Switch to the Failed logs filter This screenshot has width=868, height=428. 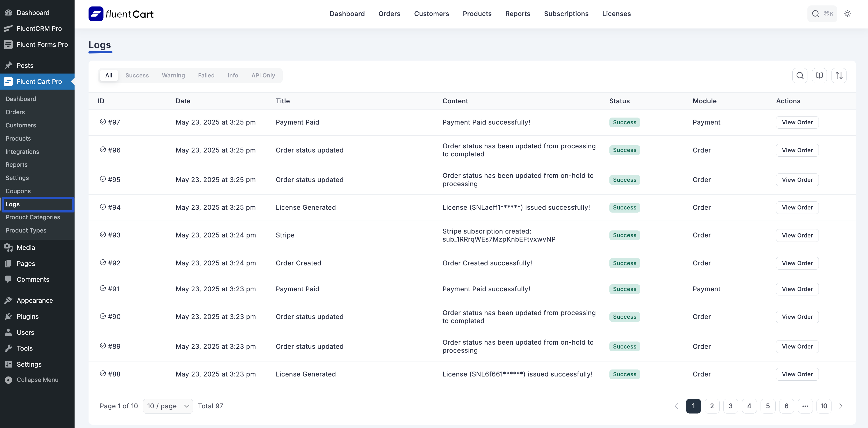click(x=206, y=76)
